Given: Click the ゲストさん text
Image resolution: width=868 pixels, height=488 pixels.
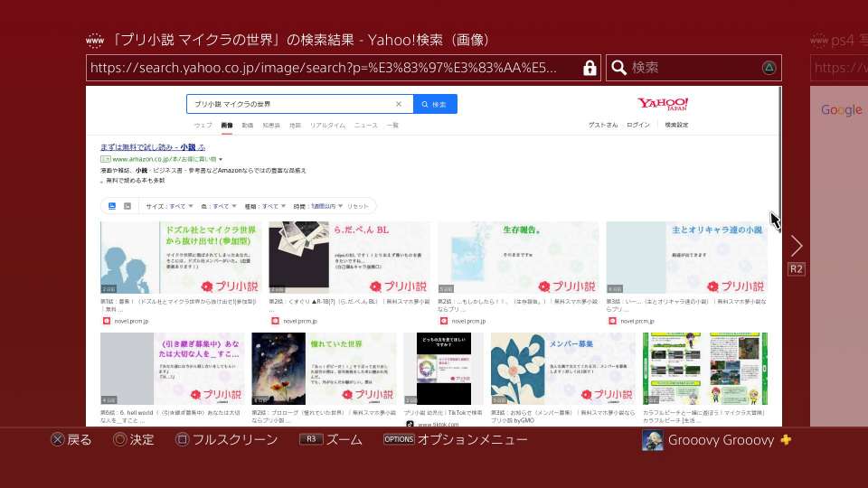Looking at the screenshot, I should (603, 125).
